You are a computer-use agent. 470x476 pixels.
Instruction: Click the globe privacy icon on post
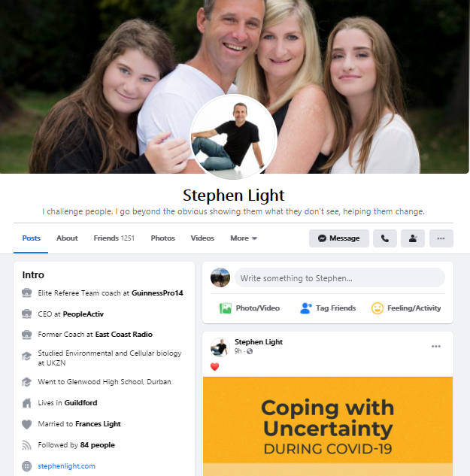250,351
